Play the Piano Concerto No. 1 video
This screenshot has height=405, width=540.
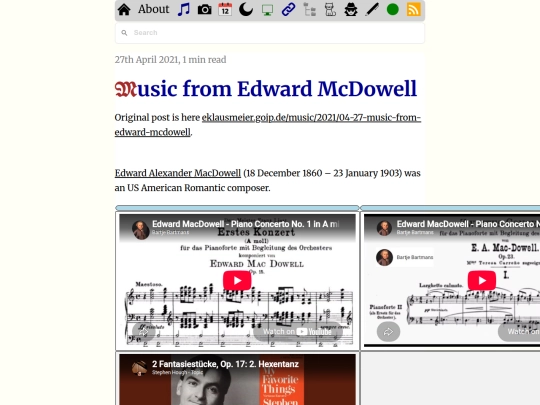pos(237,280)
